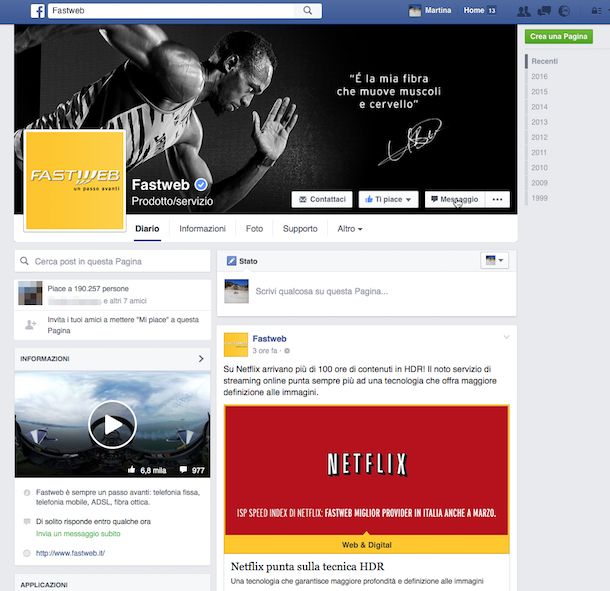Click Invita i tuoi amici link
The image size is (610, 591).
(123, 325)
